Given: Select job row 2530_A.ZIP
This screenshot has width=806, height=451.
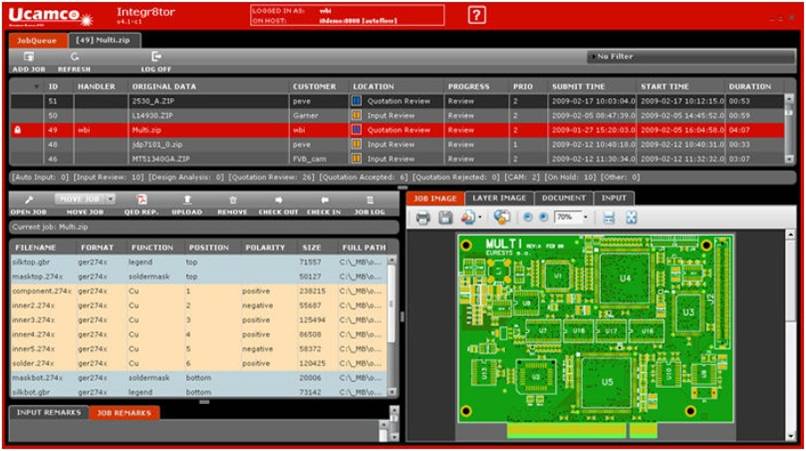Looking at the screenshot, I should click(397, 101).
